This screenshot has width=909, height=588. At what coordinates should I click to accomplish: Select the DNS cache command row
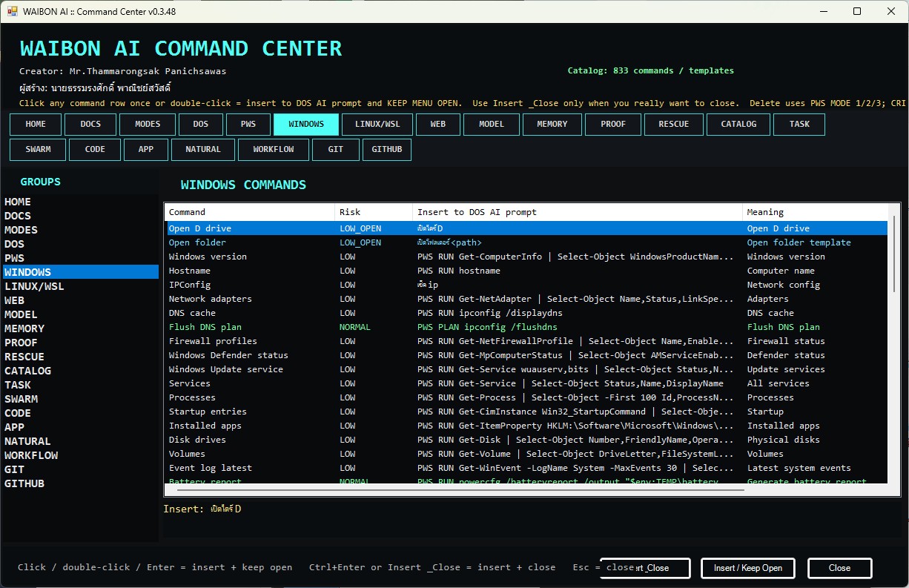(526, 313)
